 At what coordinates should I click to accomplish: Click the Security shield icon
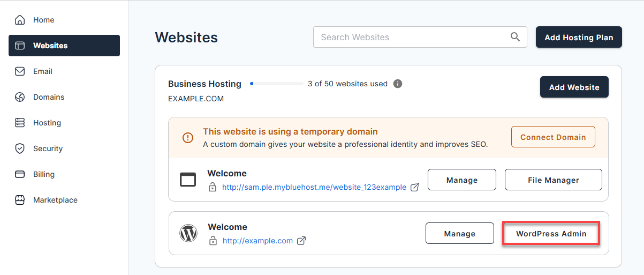pos(20,148)
